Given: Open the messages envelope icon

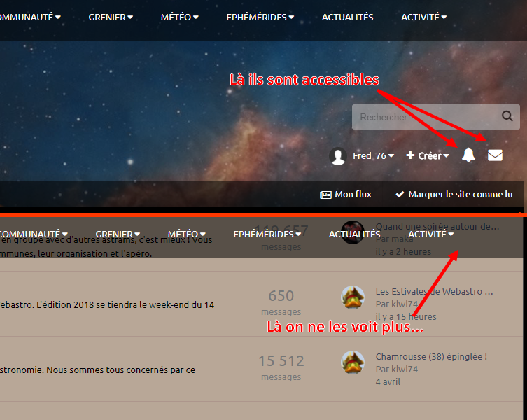Looking at the screenshot, I should coord(495,155).
